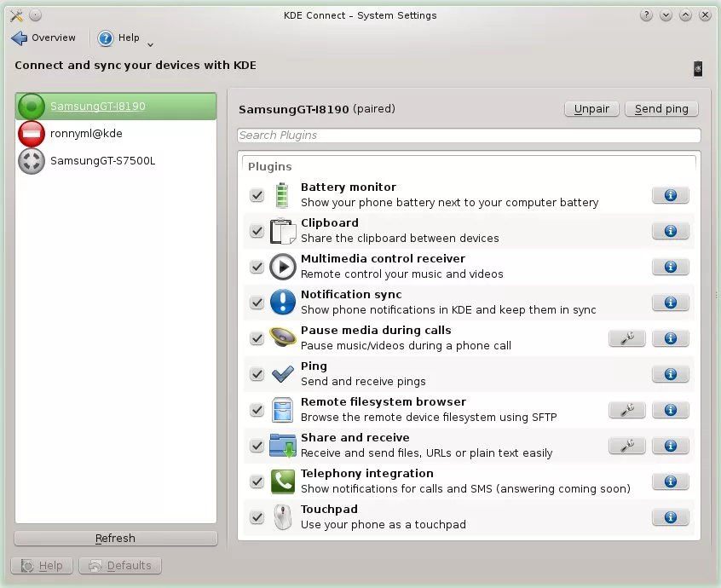Go back to Overview
This screenshot has width=721, height=588.
click(x=43, y=37)
